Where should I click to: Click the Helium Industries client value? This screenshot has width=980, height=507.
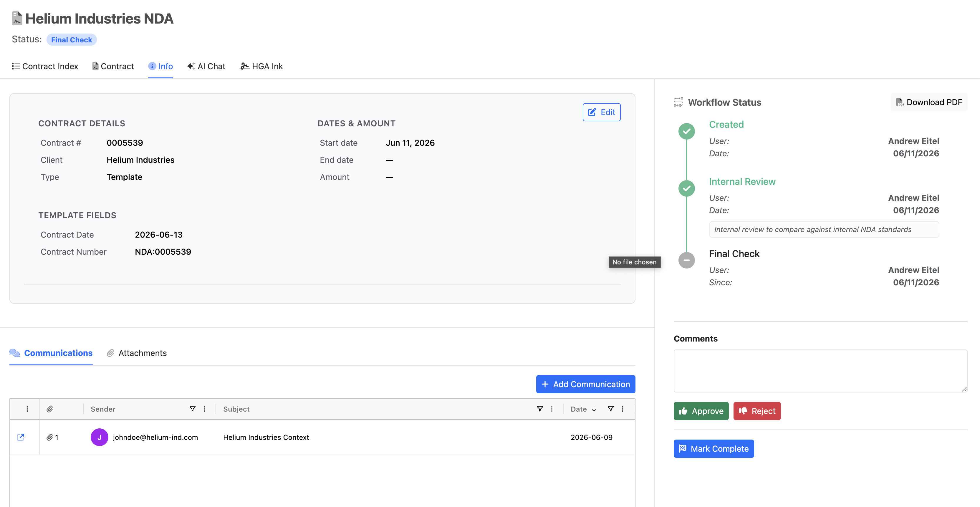(140, 160)
